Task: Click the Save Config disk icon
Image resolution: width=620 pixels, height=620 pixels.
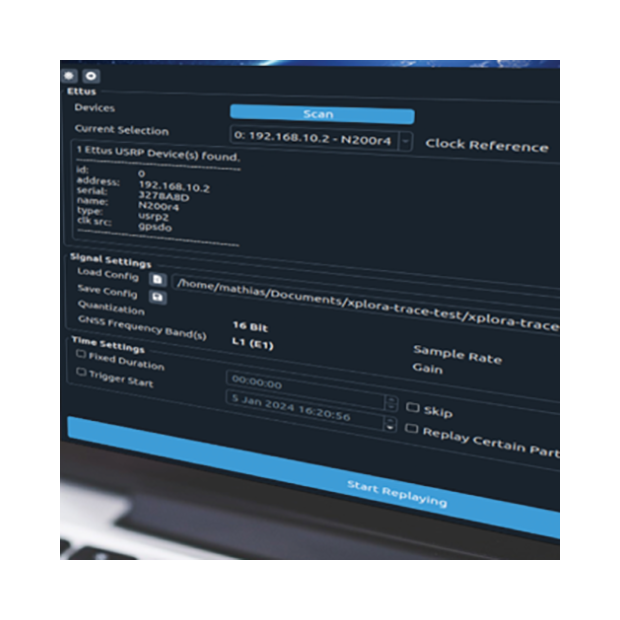Action: coord(157,297)
